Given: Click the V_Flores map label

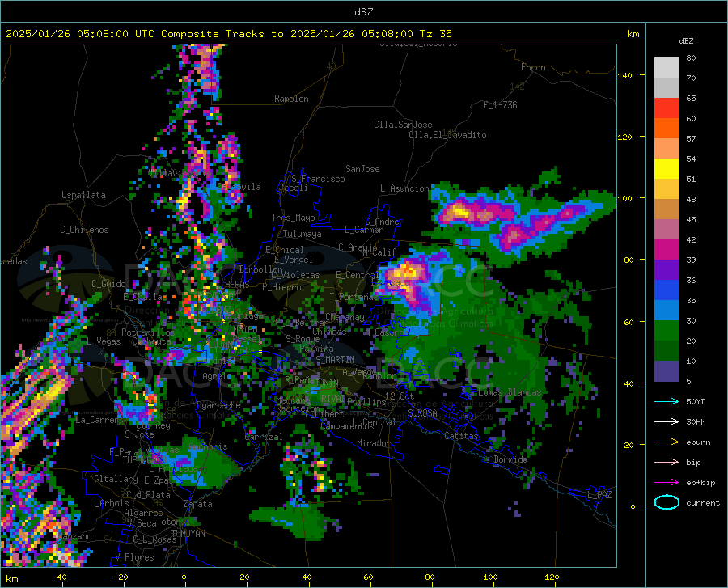Looking at the screenshot, I should (x=134, y=557).
